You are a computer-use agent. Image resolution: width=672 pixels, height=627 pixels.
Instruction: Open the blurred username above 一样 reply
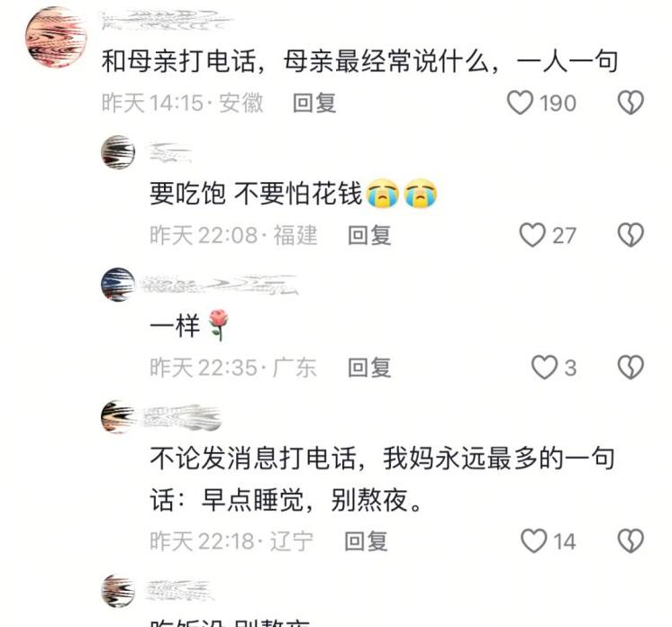[220, 285]
